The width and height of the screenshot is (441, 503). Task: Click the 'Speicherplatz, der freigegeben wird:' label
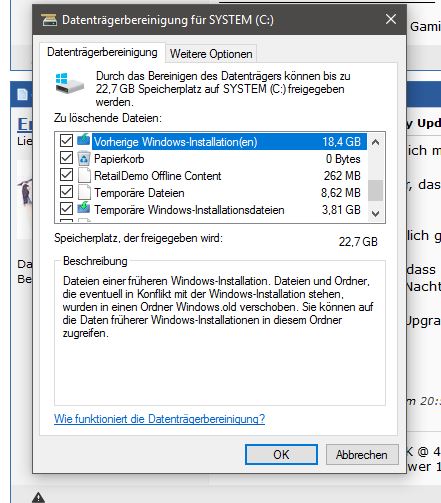pyautogui.click(x=138, y=238)
